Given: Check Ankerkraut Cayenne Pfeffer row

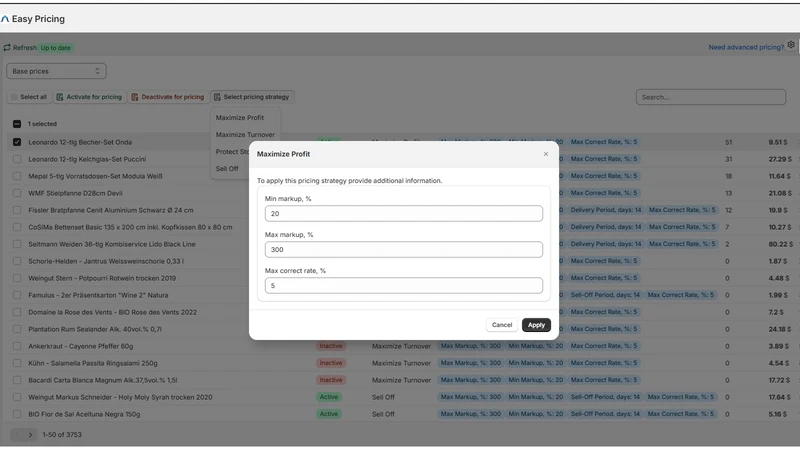Looking at the screenshot, I should 17,346.
